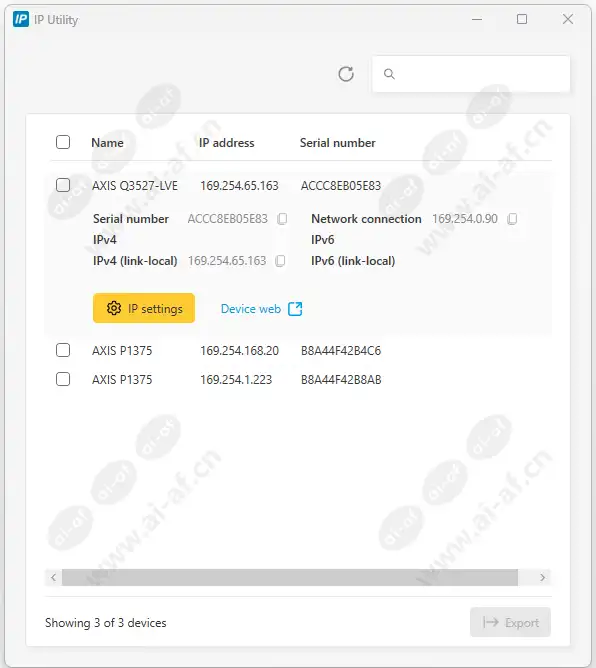596x668 pixels.
Task: Close the IP Utility window
Action: tap(568, 19)
